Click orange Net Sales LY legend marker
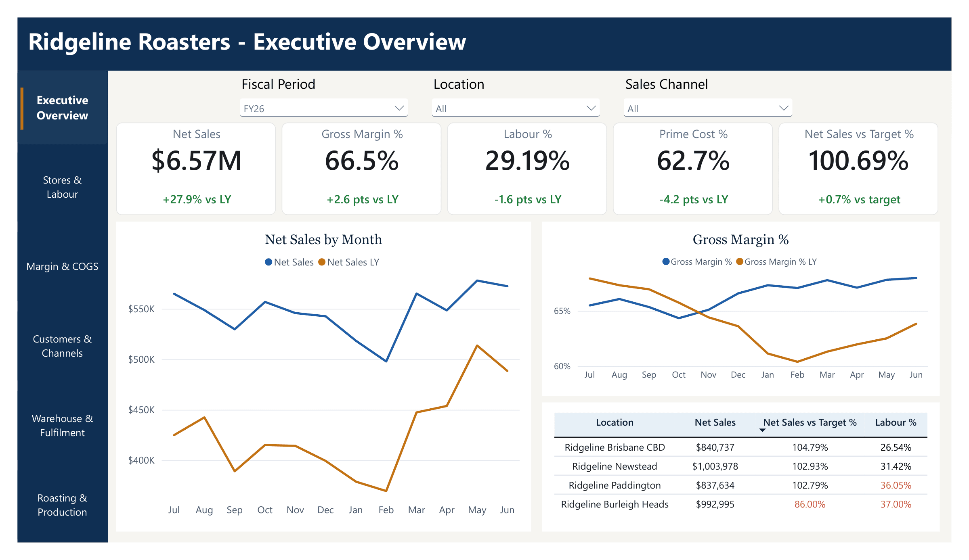Image resolution: width=969 pixels, height=560 pixels. pyautogui.click(x=322, y=262)
